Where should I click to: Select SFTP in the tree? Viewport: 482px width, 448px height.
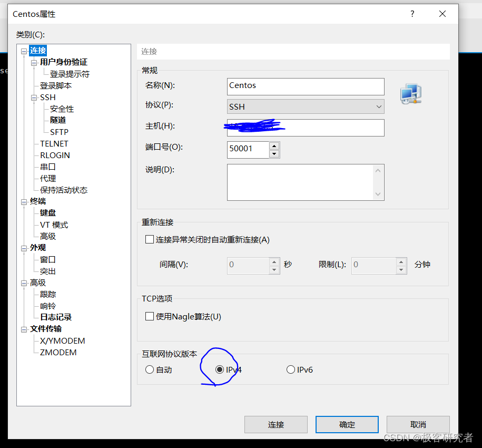point(59,132)
